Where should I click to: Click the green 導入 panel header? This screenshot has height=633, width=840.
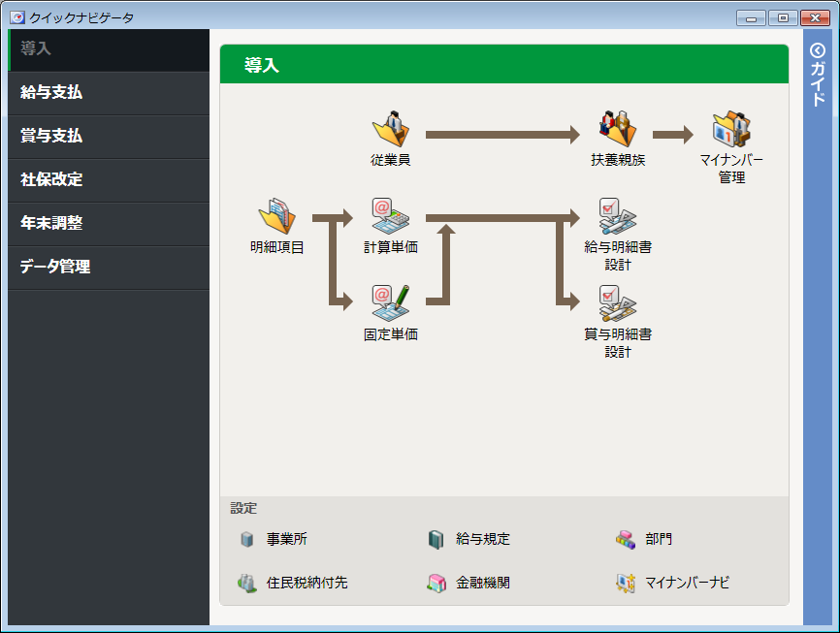504,64
